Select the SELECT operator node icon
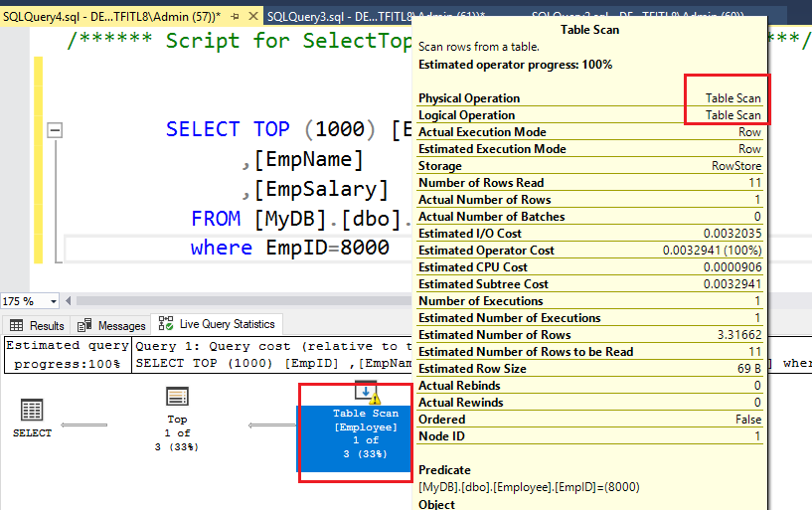The image size is (812, 510). [x=32, y=410]
